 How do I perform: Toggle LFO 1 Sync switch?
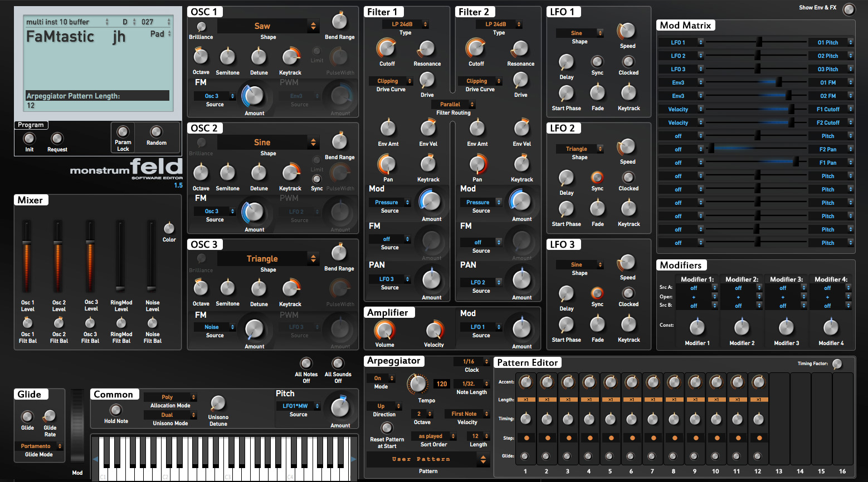coord(597,61)
